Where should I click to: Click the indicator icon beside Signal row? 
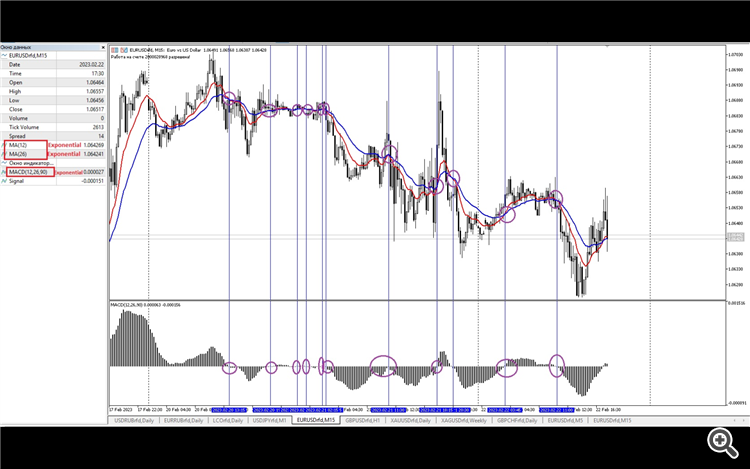(x=4, y=181)
